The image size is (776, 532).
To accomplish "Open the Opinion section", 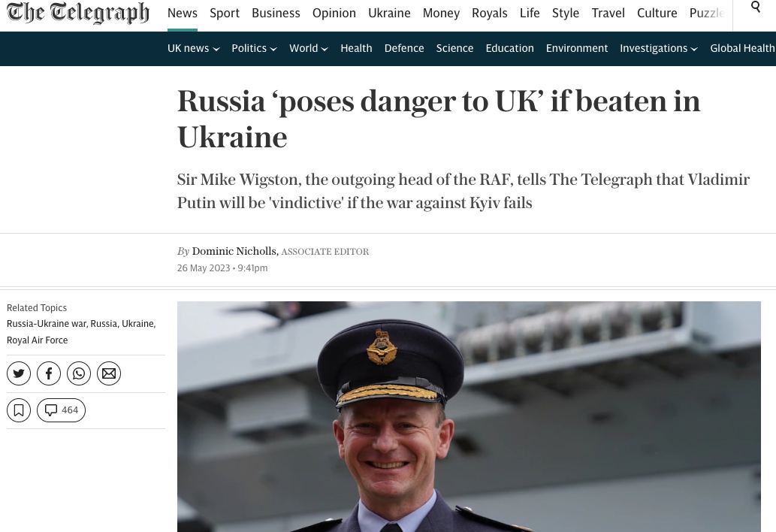I will point(334,14).
